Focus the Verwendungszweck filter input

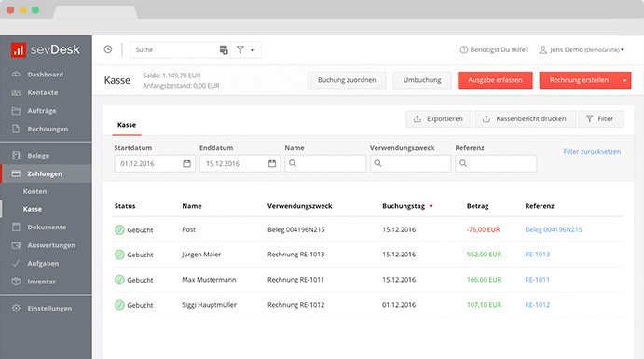411,163
